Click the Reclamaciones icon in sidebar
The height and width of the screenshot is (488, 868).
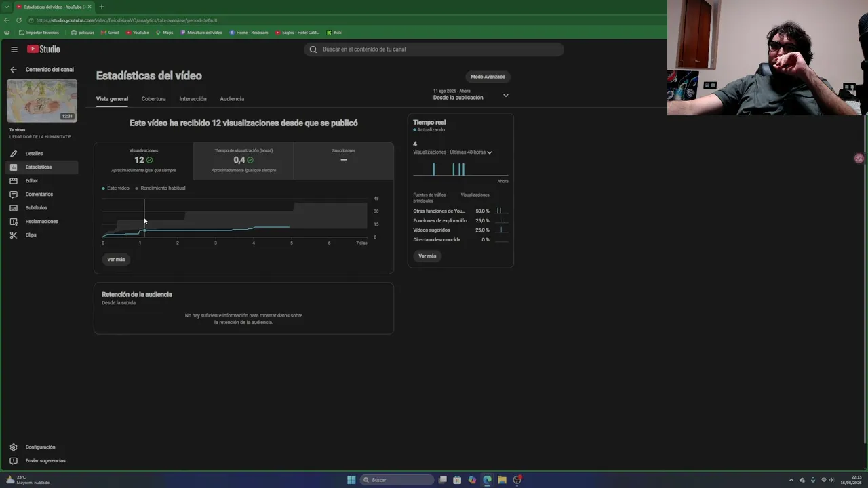tap(14, 222)
